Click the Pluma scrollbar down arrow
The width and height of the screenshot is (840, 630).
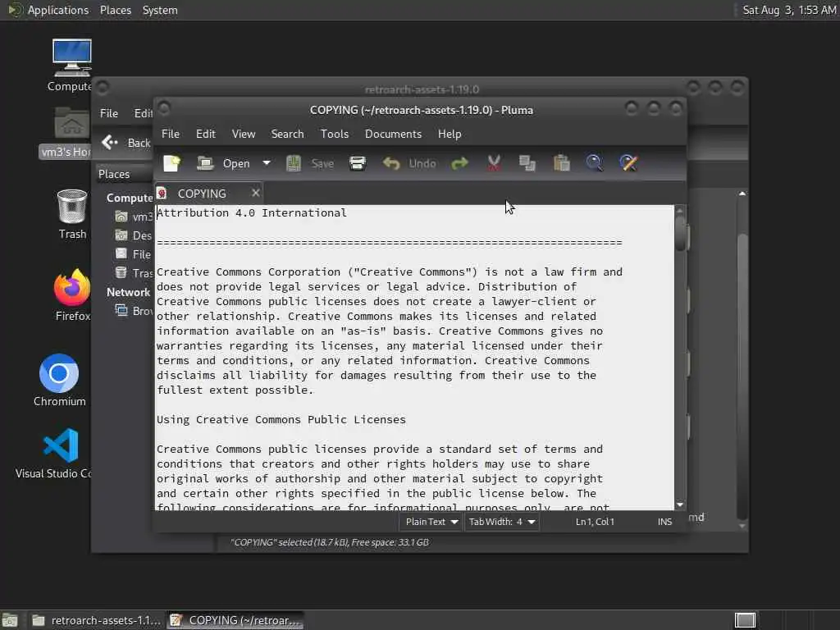click(680, 504)
